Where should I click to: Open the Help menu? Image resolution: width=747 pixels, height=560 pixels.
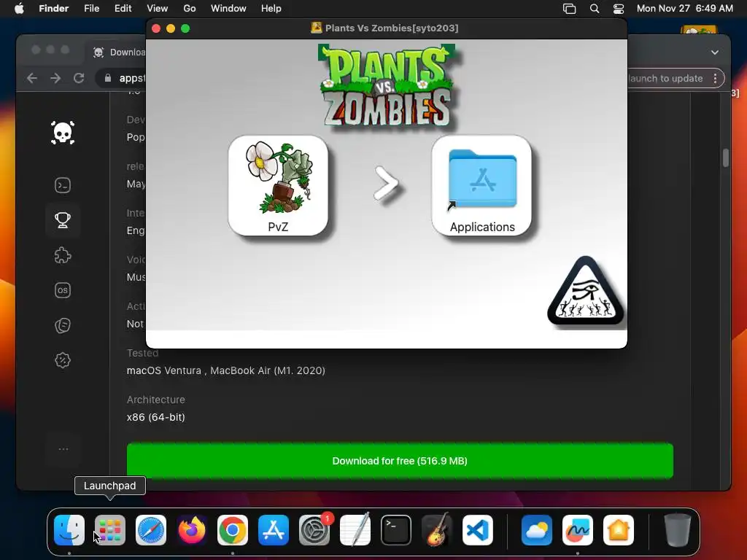(x=271, y=9)
